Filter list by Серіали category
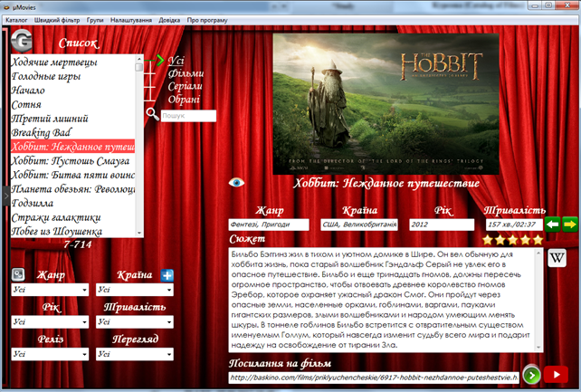The height and width of the screenshot is (392, 581). (x=185, y=86)
